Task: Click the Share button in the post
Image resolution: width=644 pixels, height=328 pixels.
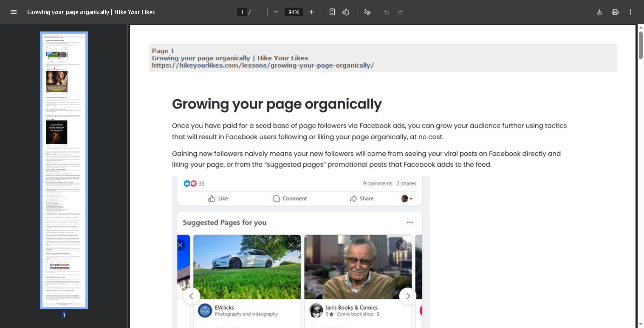Action: click(362, 199)
